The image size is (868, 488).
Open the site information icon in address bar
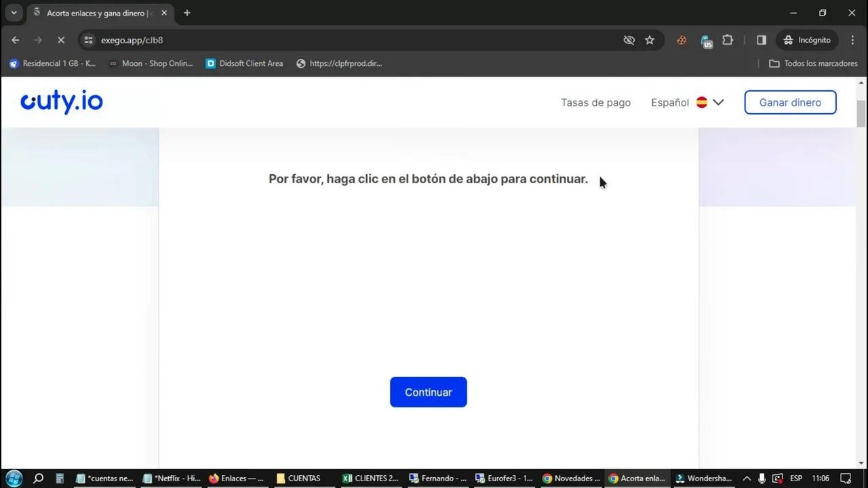tap(88, 40)
